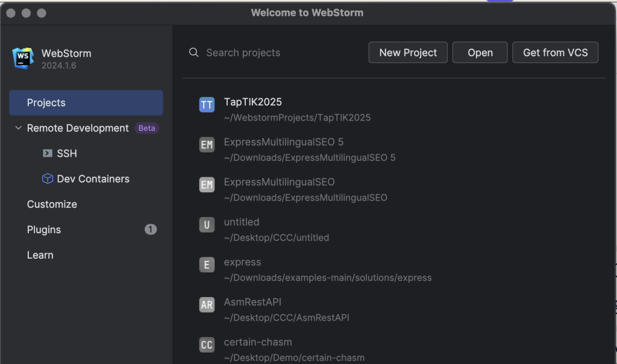617x364 pixels.
Task: Click the CC icon for certain-chasm
Action: 207,345
